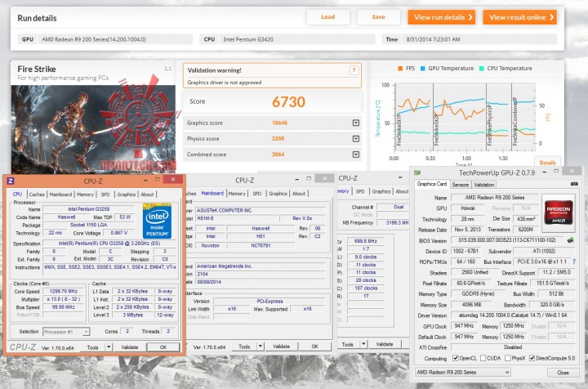
Task: Select the Graphics Card tab in GPU-Z
Action: (432, 184)
